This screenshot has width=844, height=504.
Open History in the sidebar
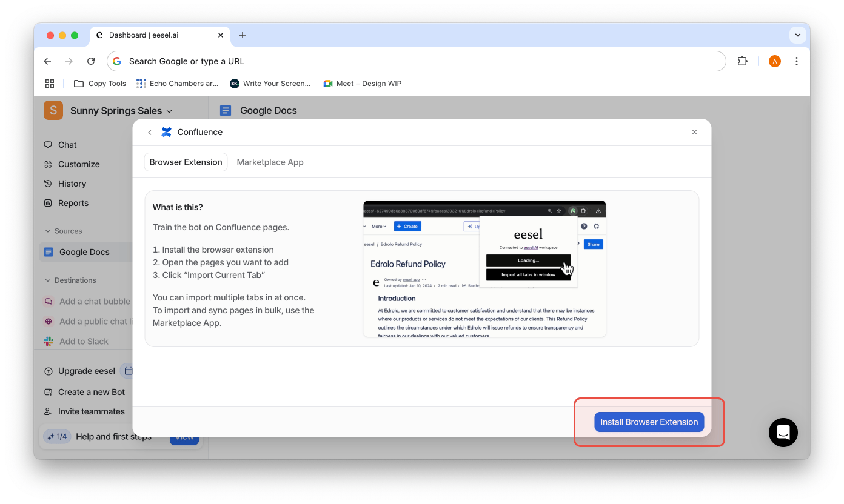72,184
